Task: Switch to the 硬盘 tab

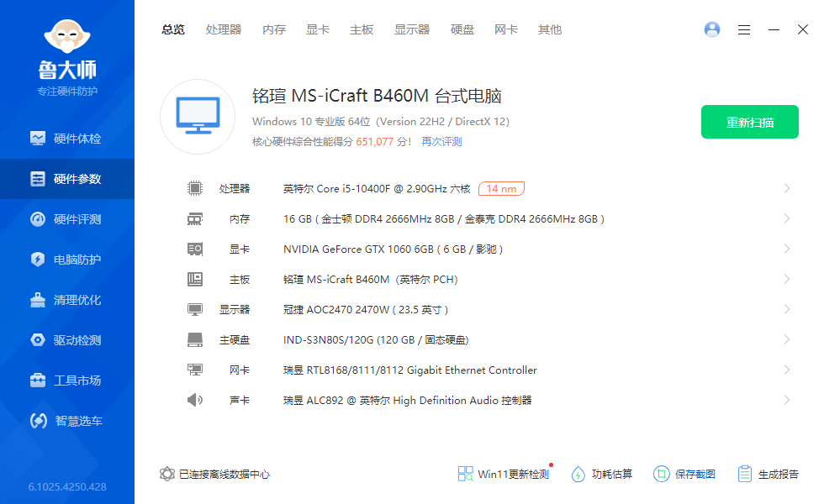Action: coord(462,30)
